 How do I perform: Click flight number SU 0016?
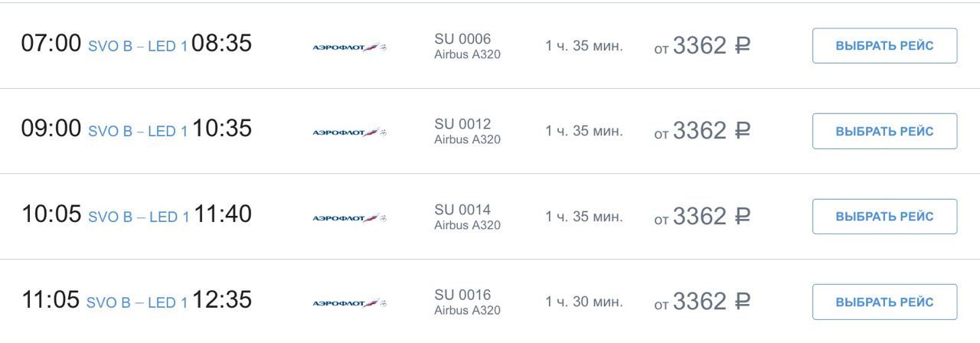point(462,295)
